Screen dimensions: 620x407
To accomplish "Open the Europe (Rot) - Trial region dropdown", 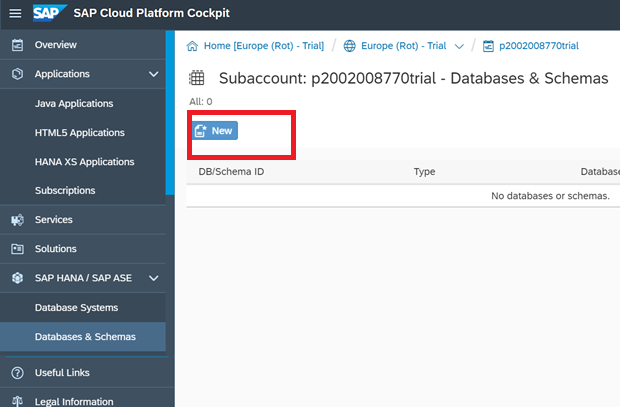I will (x=459, y=47).
